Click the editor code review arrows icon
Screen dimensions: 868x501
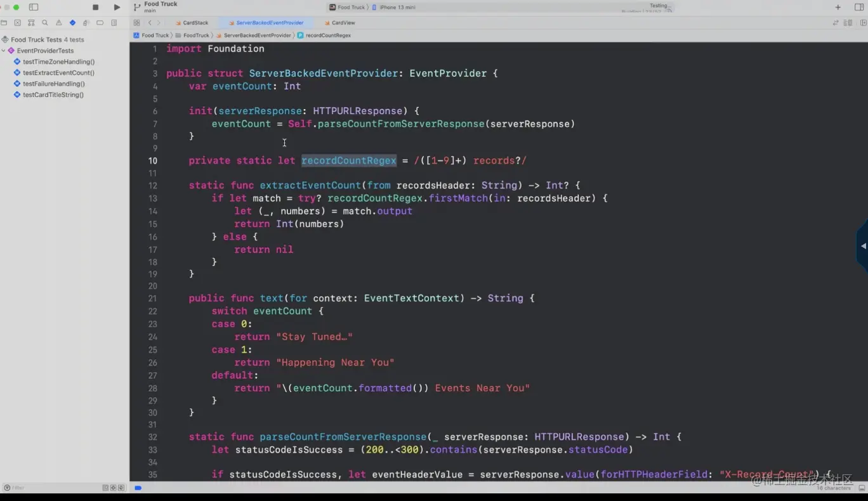pyautogui.click(x=836, y=23)
